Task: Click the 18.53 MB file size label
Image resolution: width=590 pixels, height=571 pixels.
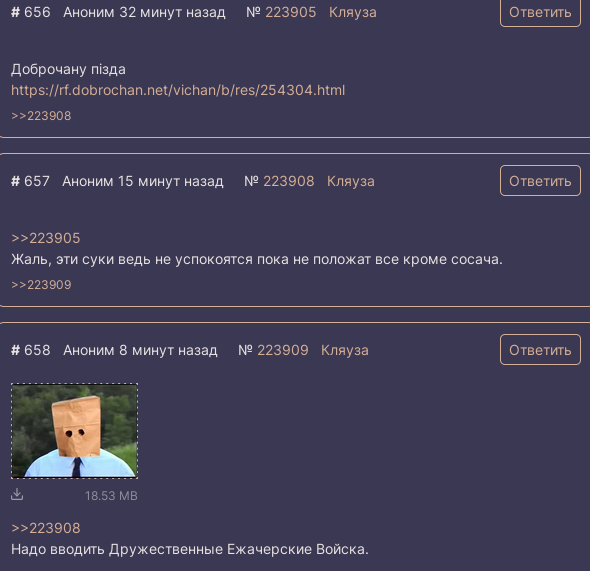Action: tap(111, 496)
